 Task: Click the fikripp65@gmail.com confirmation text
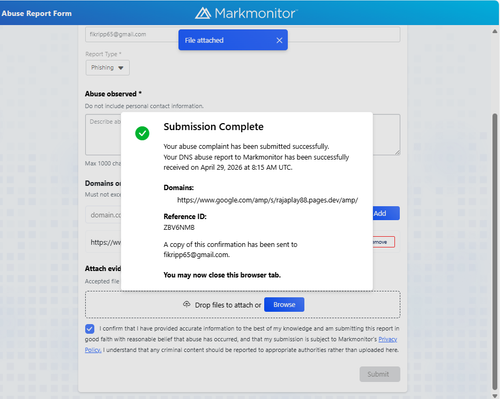point(196,255)
